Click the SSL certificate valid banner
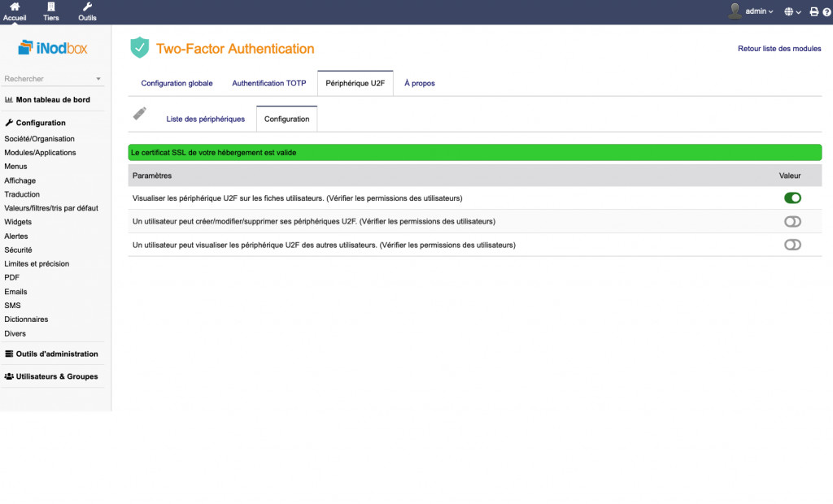833x504 pixels. (474, 153)
